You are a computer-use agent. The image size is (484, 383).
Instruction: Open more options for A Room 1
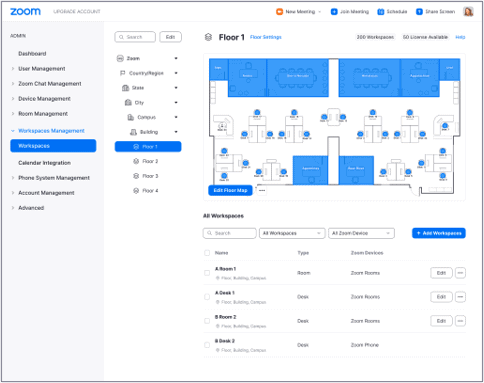pos(460,273)
